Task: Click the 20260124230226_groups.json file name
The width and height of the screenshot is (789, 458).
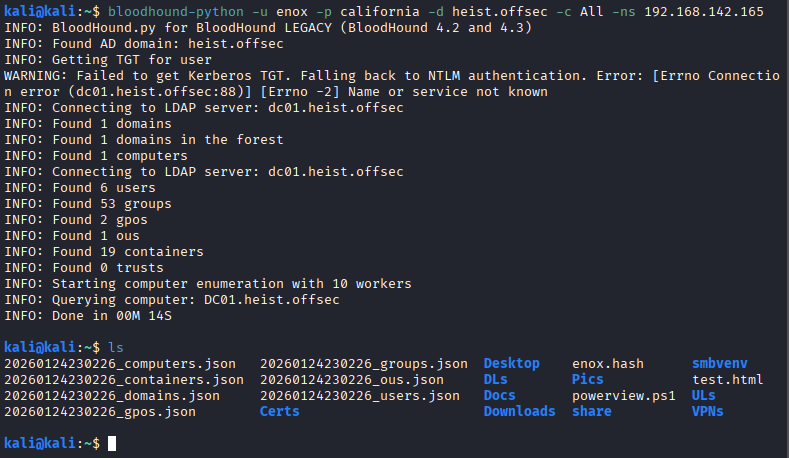Action: pyautogui.click(x=363, y=364)
